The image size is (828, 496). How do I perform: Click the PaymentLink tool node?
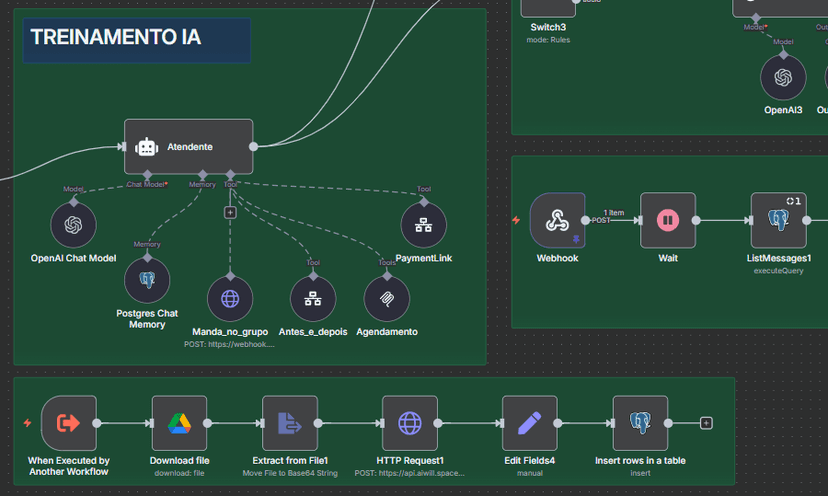click(x=423, y=225)
